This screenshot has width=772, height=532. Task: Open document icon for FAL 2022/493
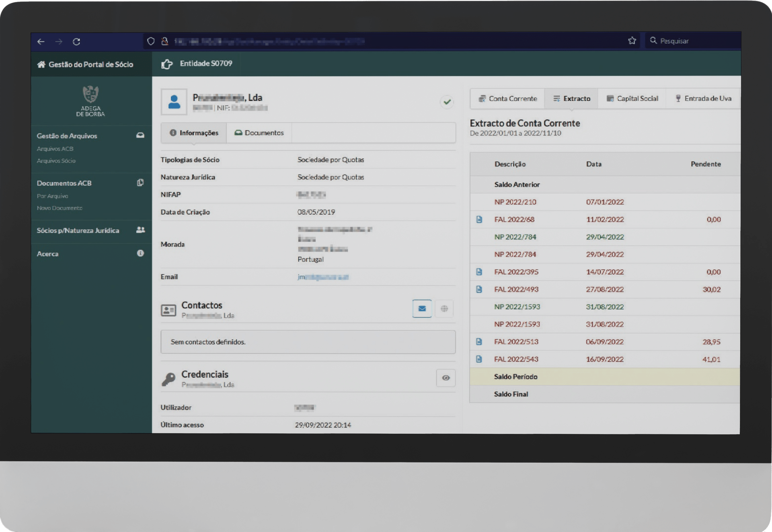(x=479, y=290)
